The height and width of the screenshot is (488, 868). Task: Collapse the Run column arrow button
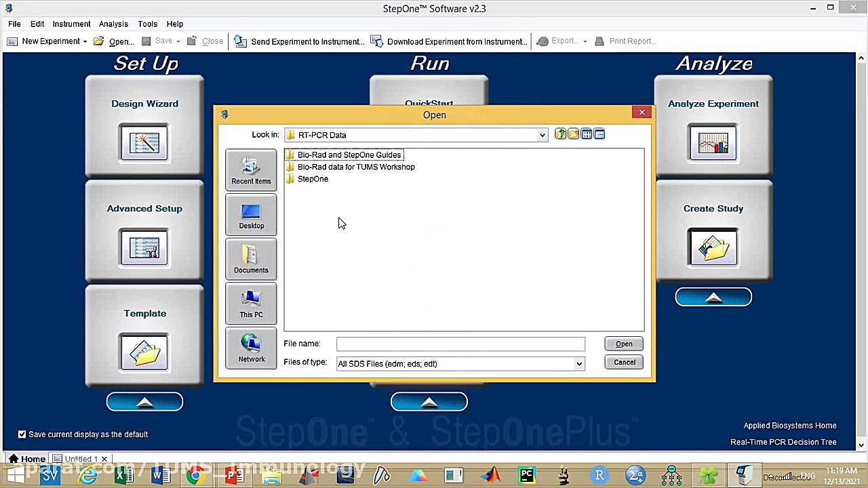click(429, 402)
